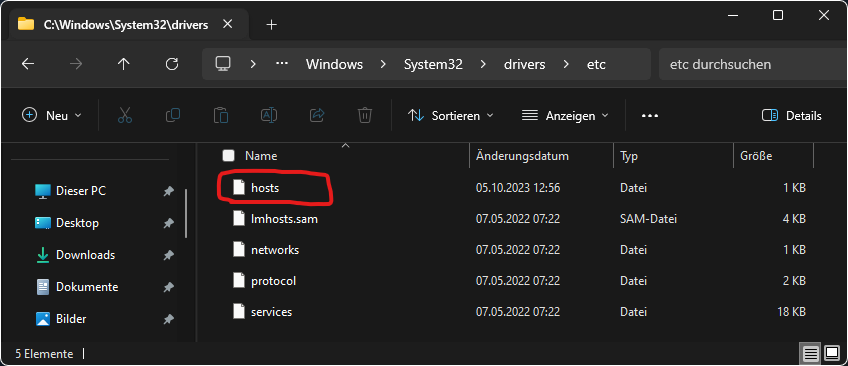Screen dimensions: 848x366
Task: Click the Copy icon in toolbar
Action: pos(173,115)
